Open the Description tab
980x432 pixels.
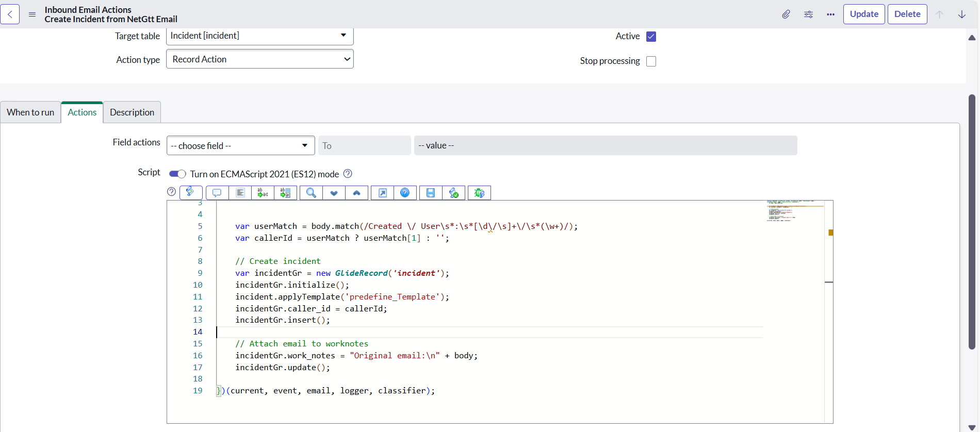click(x=132, y=112)
